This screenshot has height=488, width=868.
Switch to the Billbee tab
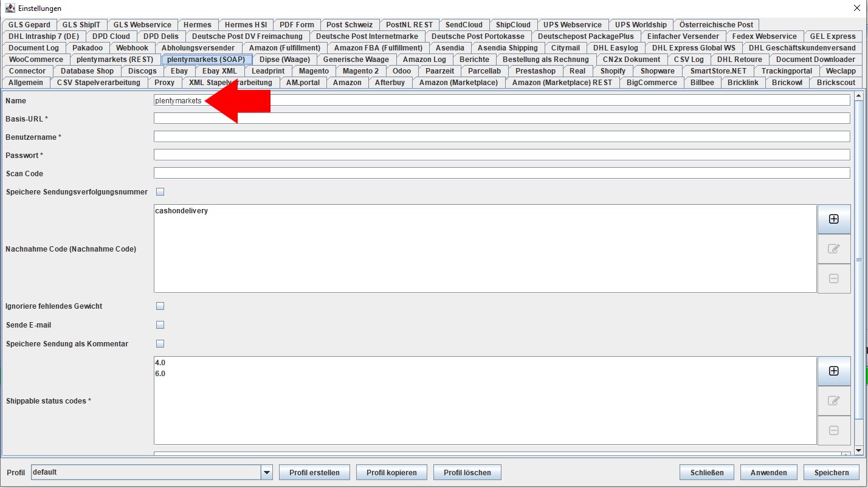[x=702, y=83]
